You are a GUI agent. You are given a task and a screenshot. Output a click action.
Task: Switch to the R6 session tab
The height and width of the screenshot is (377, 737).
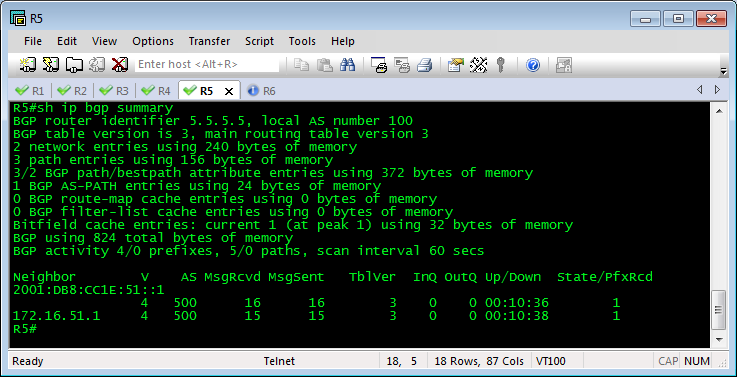(x=261, y=91)
